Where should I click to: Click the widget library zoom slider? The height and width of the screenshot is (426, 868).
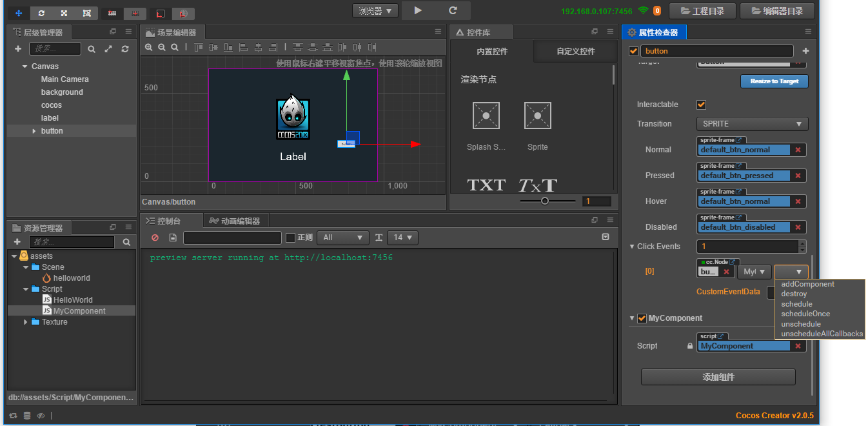click(545, 201)
